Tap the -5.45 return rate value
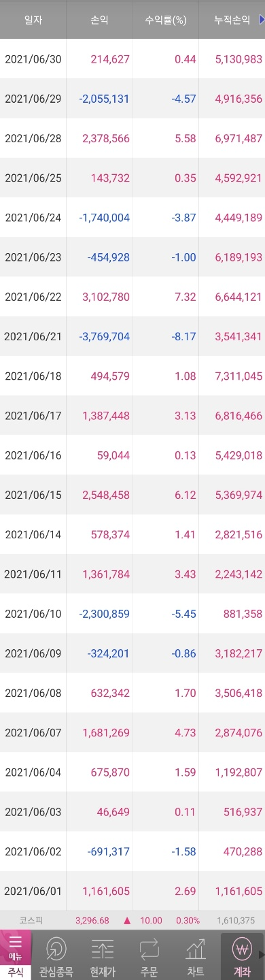The image size is (265, 980). 185,613
